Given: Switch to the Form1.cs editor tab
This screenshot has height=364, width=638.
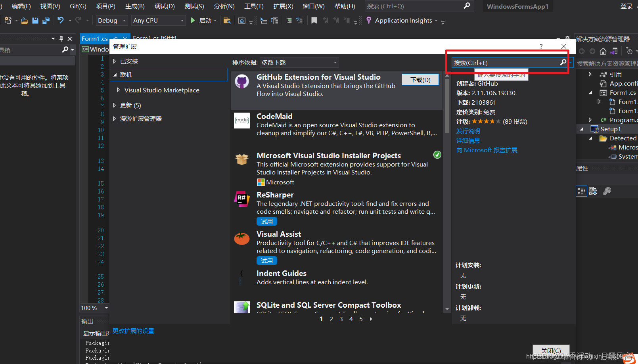Looking at the screenshot, I should 95,38.
